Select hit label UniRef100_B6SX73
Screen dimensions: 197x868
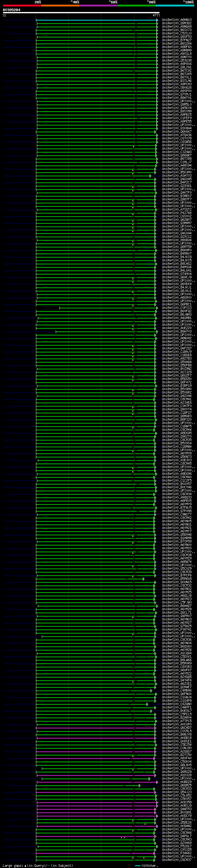click(177, 30)
